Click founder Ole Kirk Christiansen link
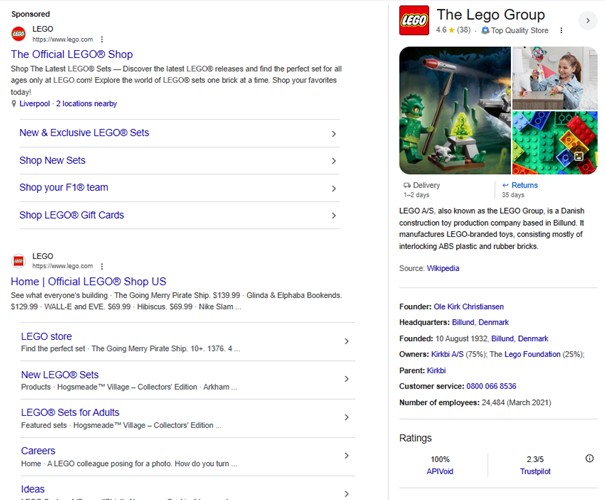605x500 pixels. tap(468, 307)
